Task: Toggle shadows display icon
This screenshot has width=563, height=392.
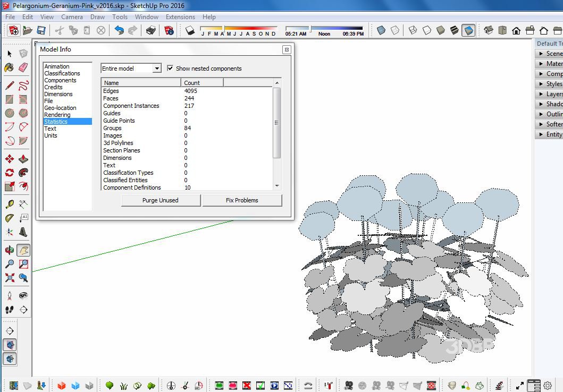Action: 190,31
